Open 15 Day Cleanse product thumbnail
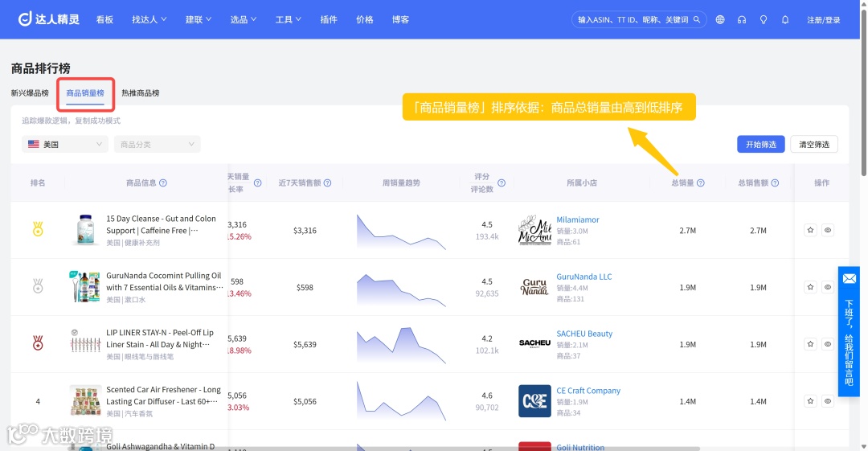The width and height of the screenshot is (868, 451). (85, 230)
